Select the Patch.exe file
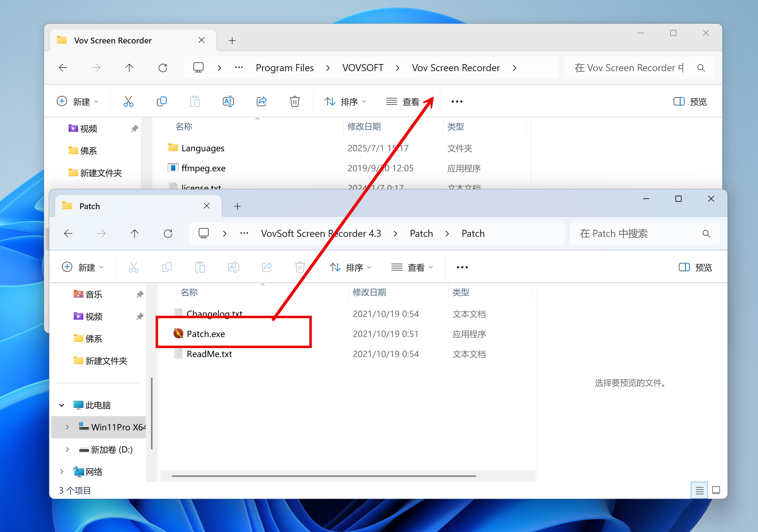Viewport: 758px width, 532px height. pos(206,334)
